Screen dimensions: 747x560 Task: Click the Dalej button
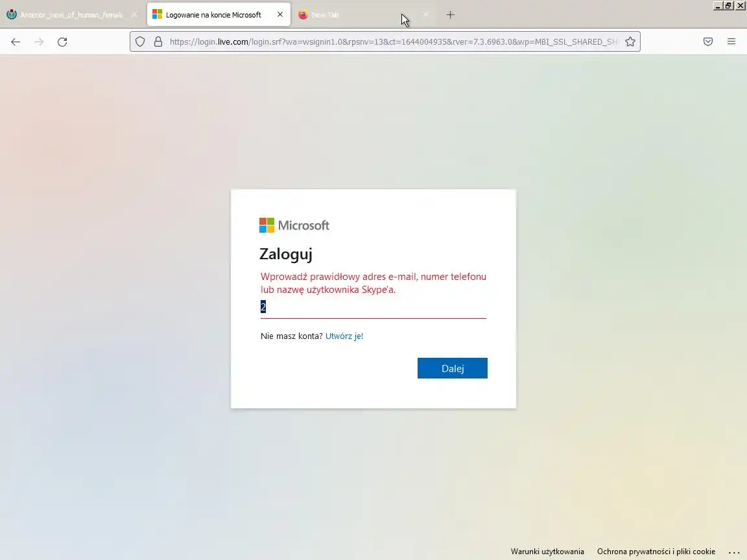(453, 368)
